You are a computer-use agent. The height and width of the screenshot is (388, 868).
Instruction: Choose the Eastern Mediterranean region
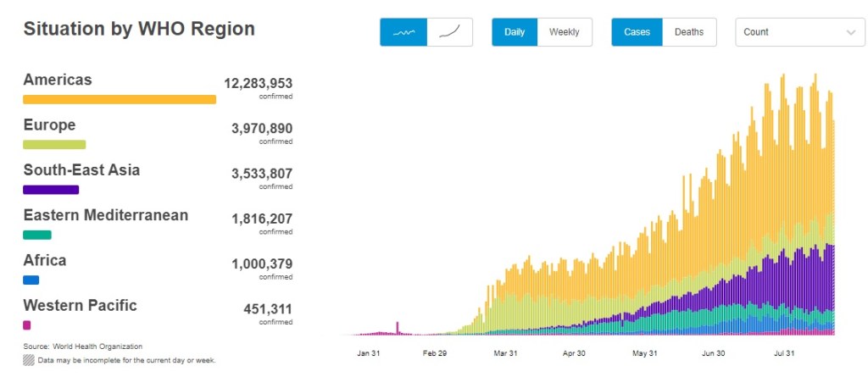105,215
